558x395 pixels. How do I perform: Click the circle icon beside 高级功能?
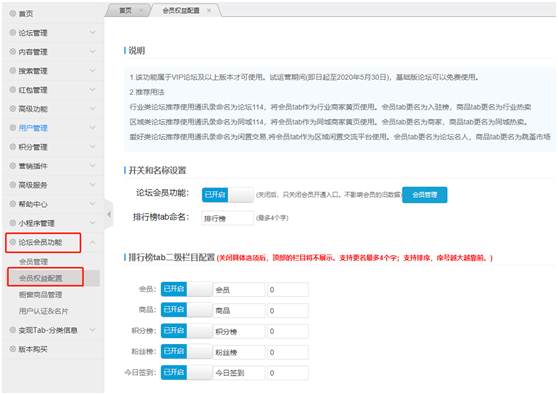tap(13, 109)
